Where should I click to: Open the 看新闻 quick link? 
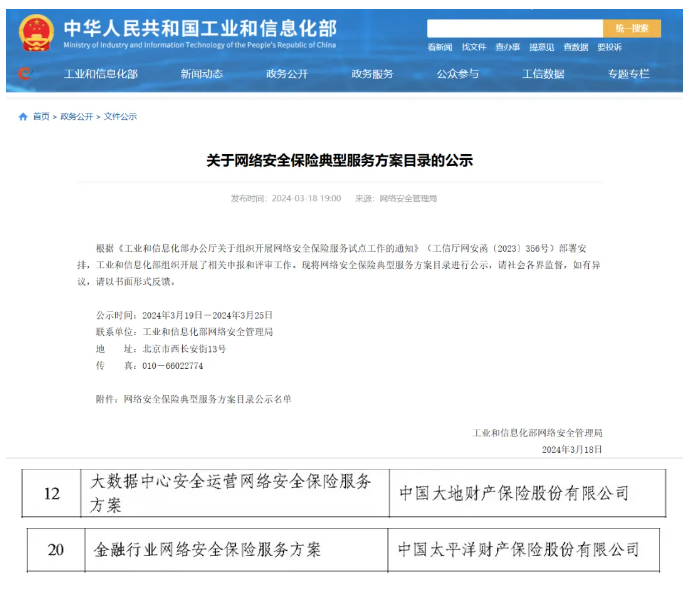[440, 47]
